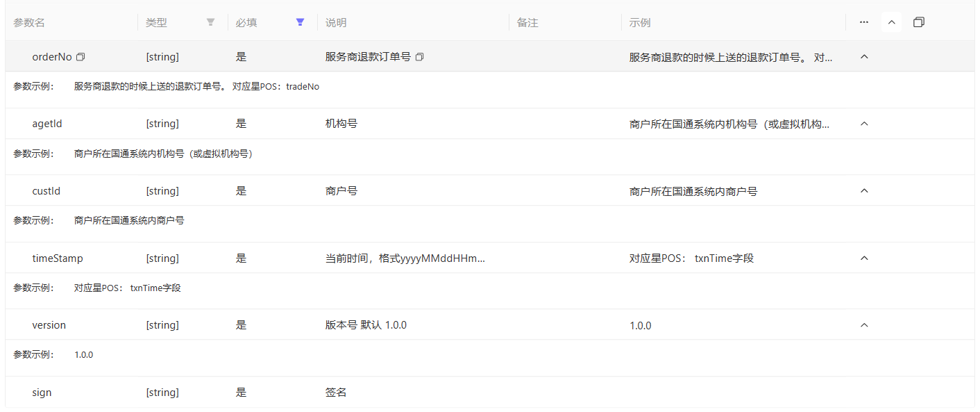Click the version example value 1.0.0
980x412 pixels.
(x=640, y=325)
